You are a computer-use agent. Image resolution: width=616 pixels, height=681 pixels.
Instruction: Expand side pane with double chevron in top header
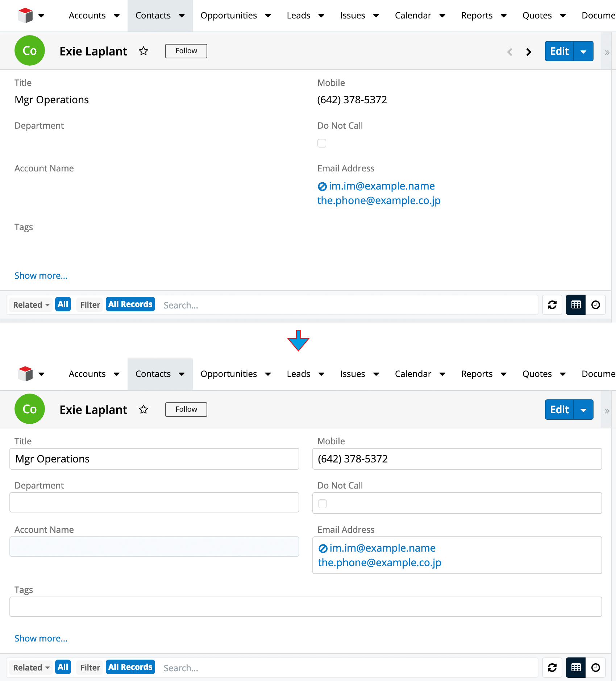pyautogui.click(x=607, y=53)
